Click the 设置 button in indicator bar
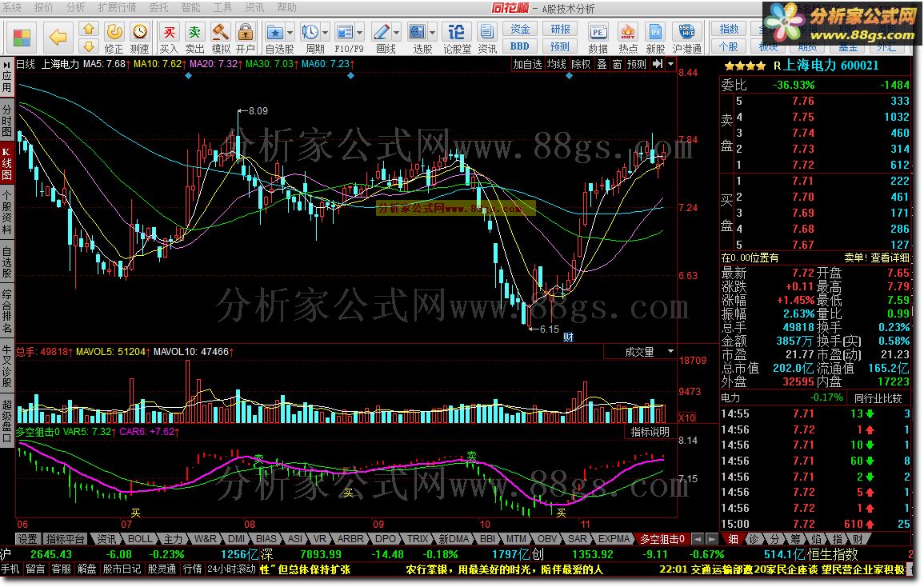 pos(27,539)
